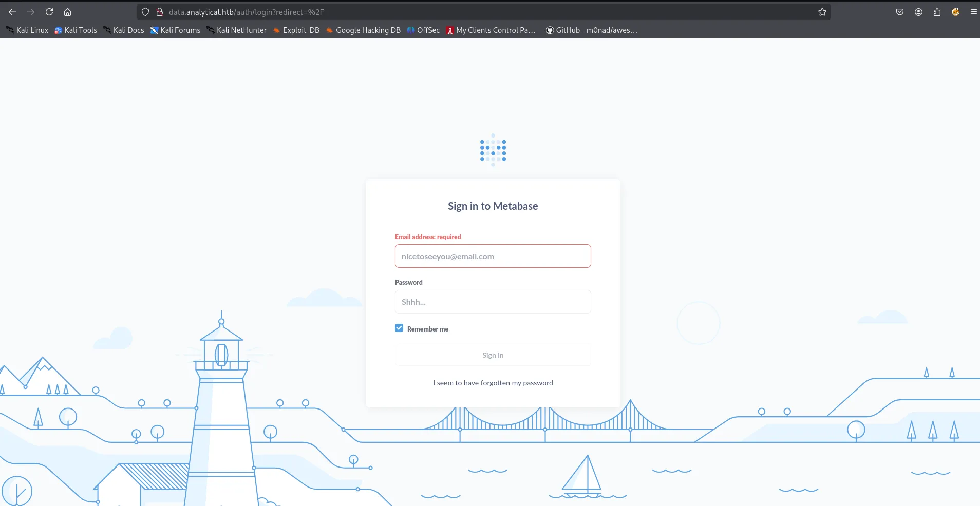Screen dimensions: 980x506
Task: Uncheck the Remember me checkbox
Action: [x=399, y=328]
